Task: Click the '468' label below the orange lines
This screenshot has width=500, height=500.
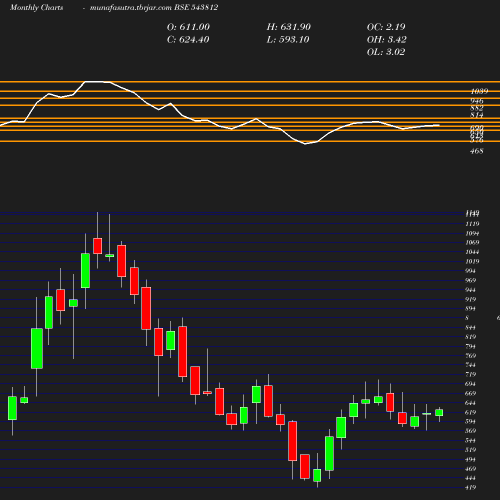Action: [x=477, y=151]
